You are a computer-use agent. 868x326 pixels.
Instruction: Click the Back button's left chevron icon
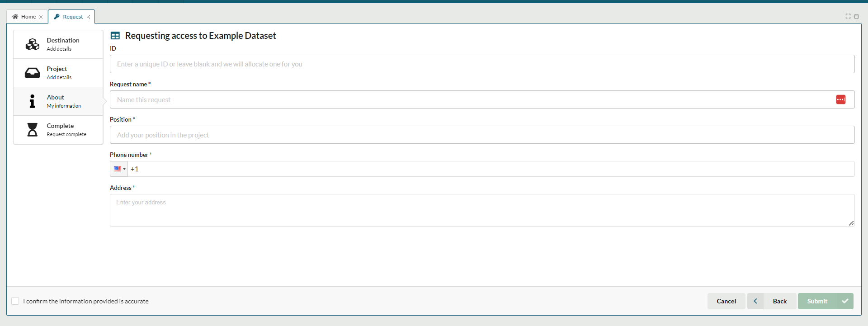tap(755, 301)
